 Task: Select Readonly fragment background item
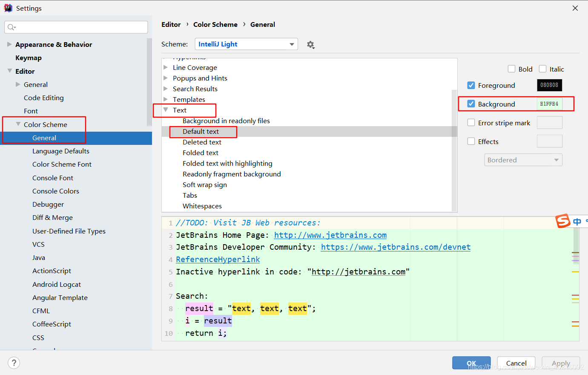(232, 174)
